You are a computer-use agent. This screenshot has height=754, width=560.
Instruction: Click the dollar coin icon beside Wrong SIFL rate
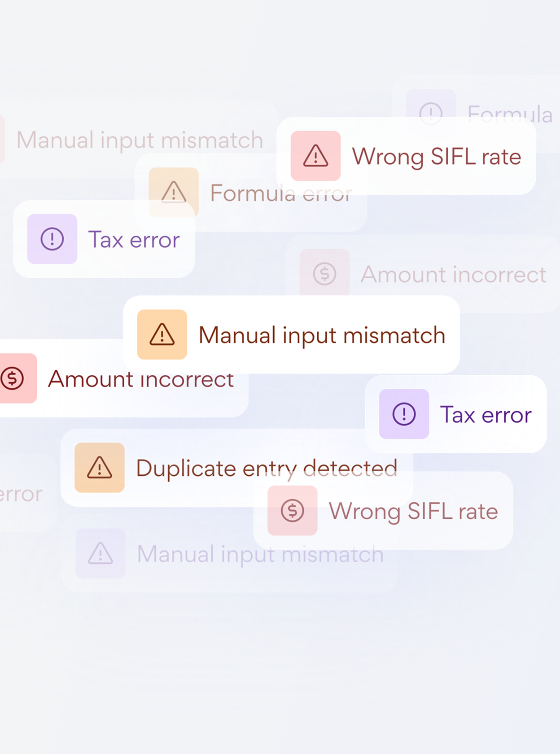tap(293, 510)
